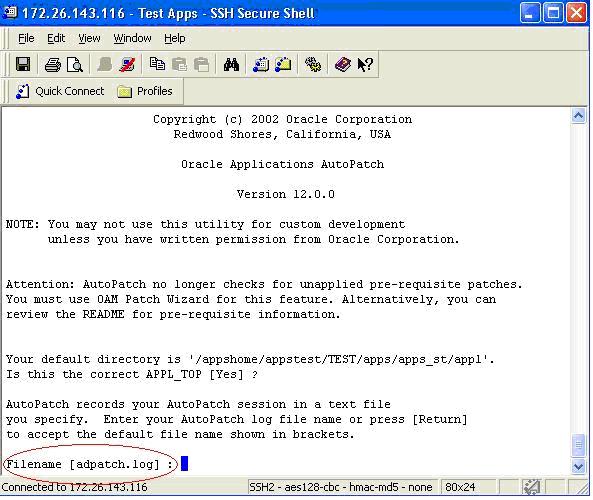Click the '80x24' terminal size status
Image resolution: width=593 pixels, height=500 pixels.
(x=460, y=487)
